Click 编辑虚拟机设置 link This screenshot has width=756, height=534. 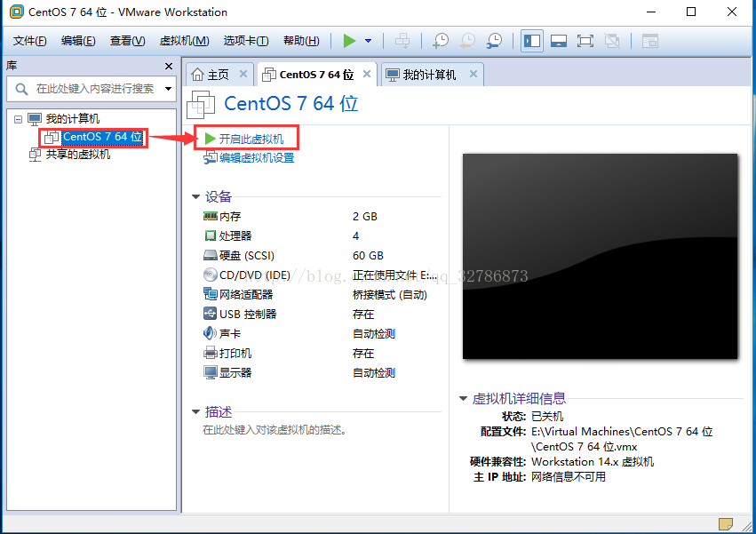257,158
